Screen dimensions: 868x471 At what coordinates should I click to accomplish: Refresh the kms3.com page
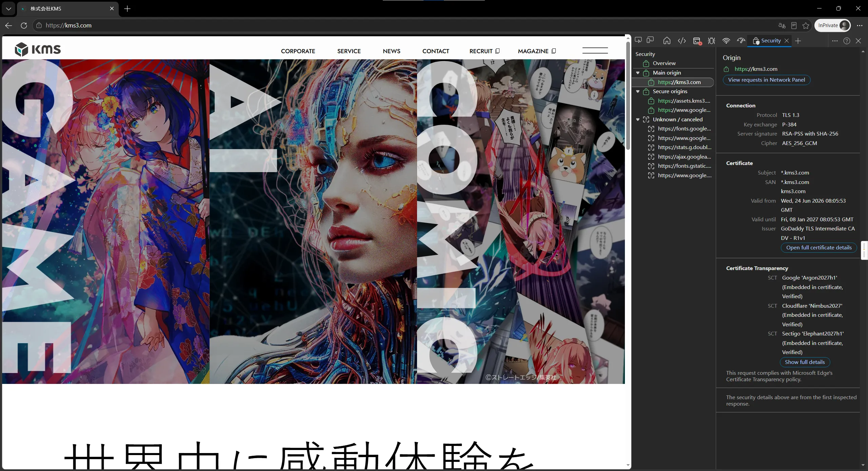[x=24, y=25]
